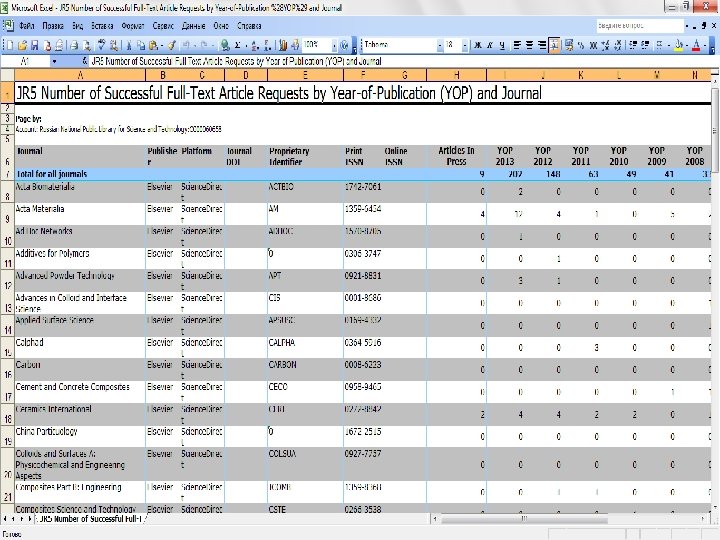Apply the red font color
Screen dimensions: 720x540
(697, 45)
